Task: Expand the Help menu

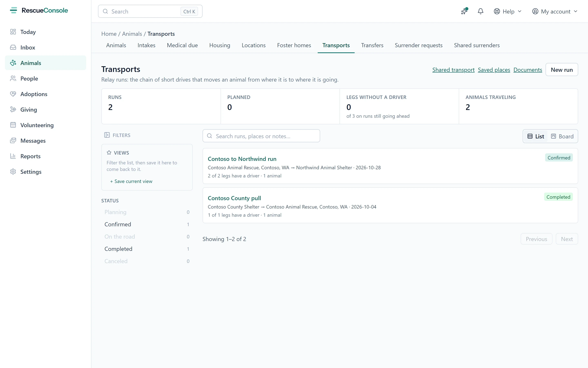Action: click(508, 11)
